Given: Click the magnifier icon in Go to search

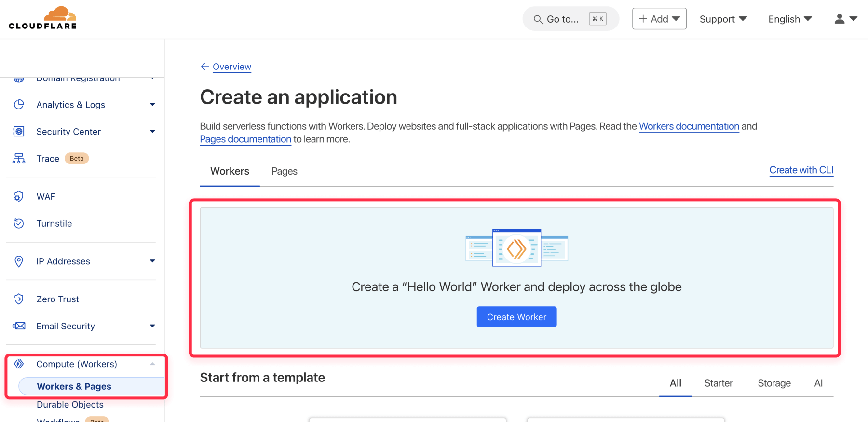Looking at the screenshot, I should pyautogui.click(x=538, y=19).
